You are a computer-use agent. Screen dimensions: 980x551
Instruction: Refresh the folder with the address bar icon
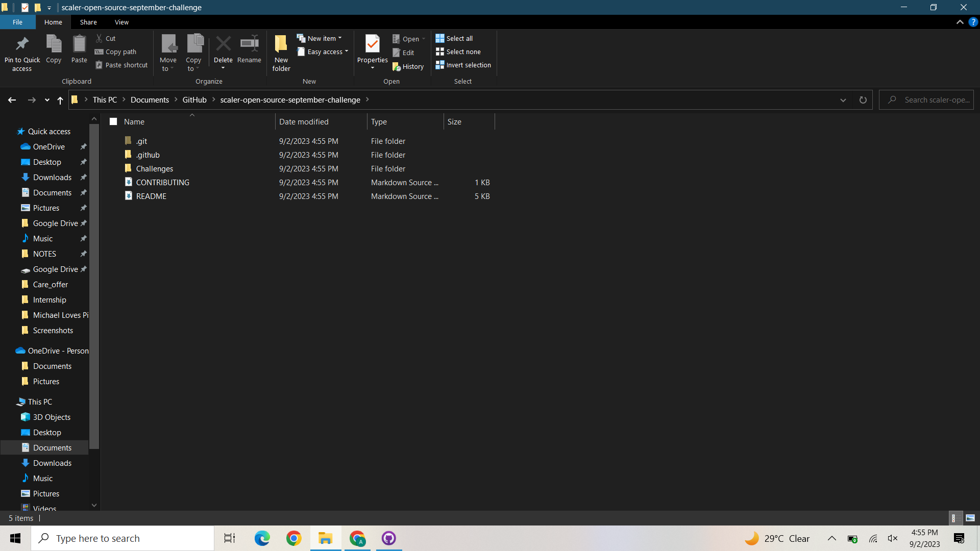click(863, 100)
